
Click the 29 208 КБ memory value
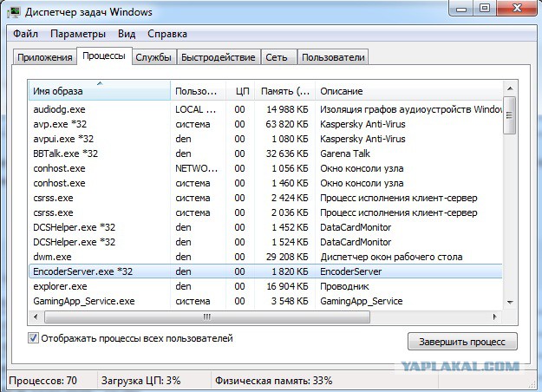(x=287, y=257)
